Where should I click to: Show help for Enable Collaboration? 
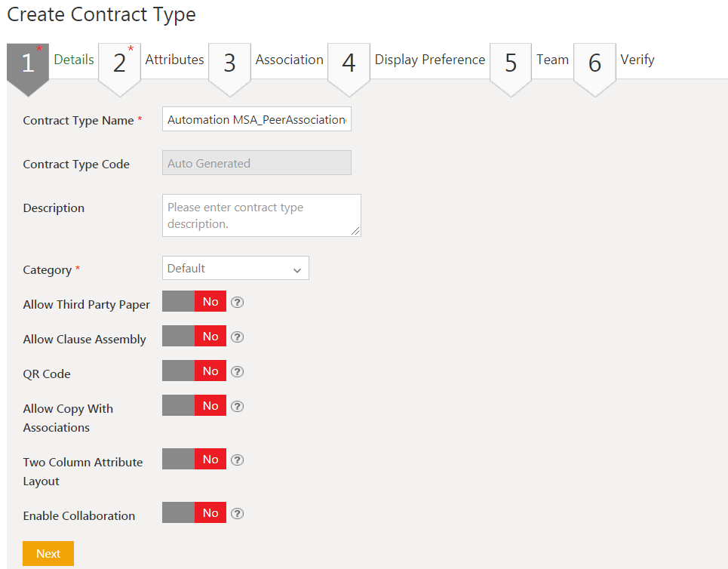tap(237, 514)
